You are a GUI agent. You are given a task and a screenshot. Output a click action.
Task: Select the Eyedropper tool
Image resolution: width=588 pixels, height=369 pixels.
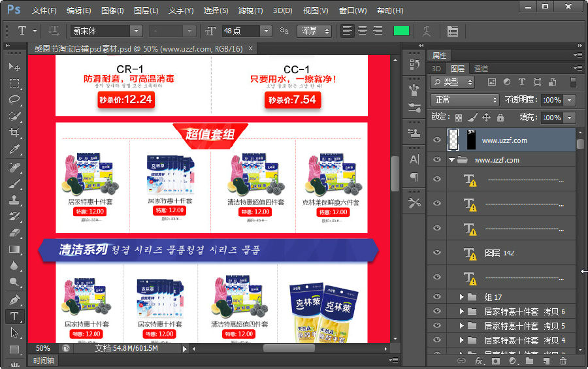click(14, 150)
